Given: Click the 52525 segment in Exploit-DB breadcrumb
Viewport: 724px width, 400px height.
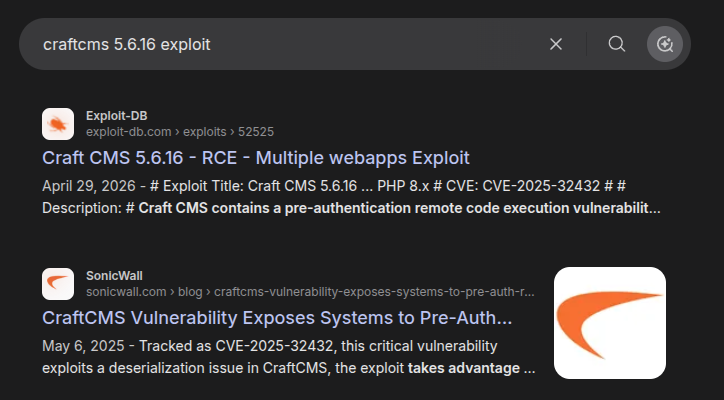Looking at the screenshot, I should point(256,132).
